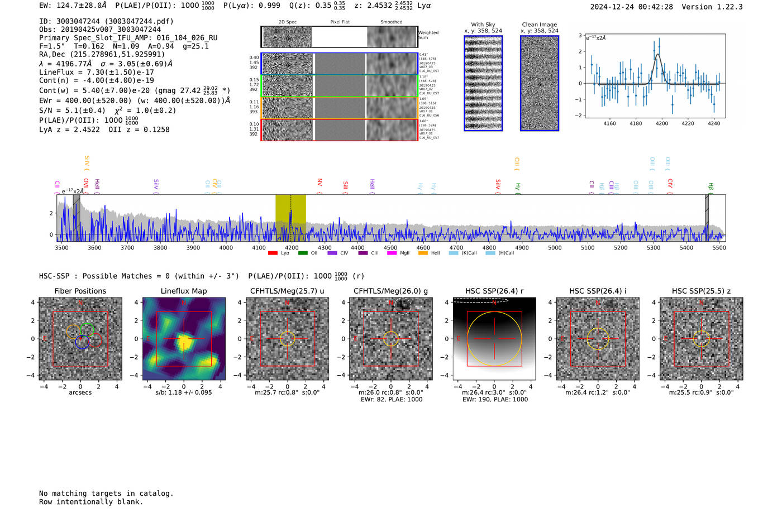Click the Cont(w) = 5.40 line
Screen dimensions: 782x532
point(135,90)
